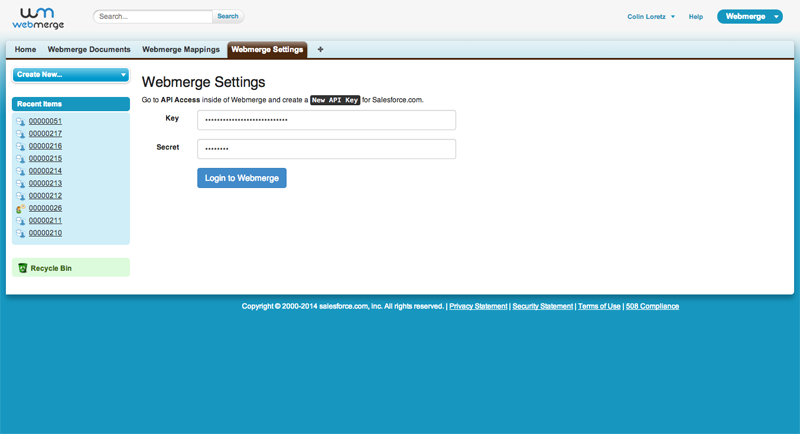800x434 pixels.
Task: Click the Search button
Action: [x=228, y=16]
